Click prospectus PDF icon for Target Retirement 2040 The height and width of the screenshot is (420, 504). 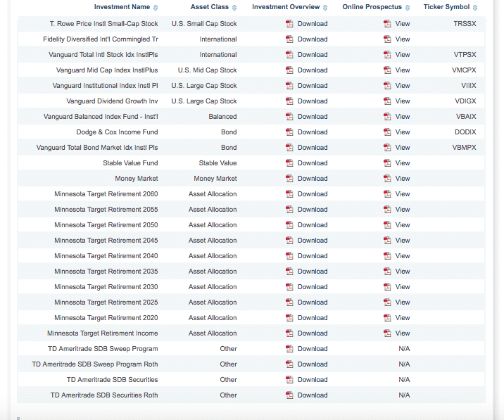coord(387,256)
